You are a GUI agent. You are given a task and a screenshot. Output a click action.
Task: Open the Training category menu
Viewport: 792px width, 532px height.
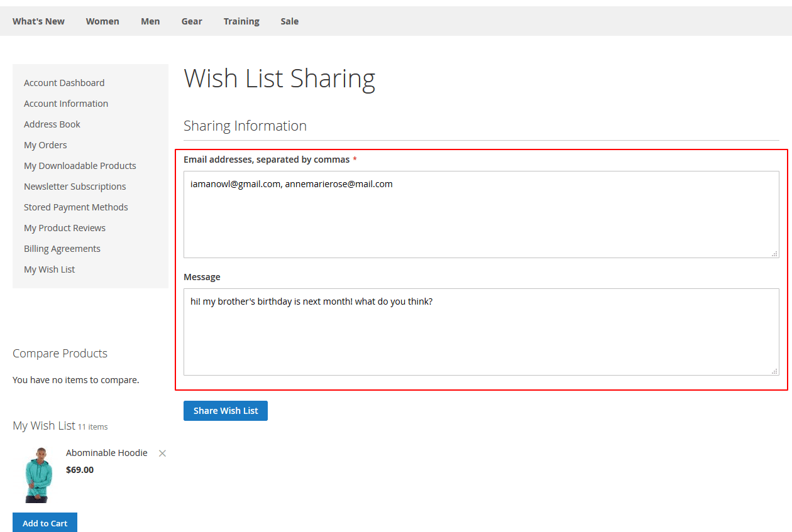(x=241, y=21)
